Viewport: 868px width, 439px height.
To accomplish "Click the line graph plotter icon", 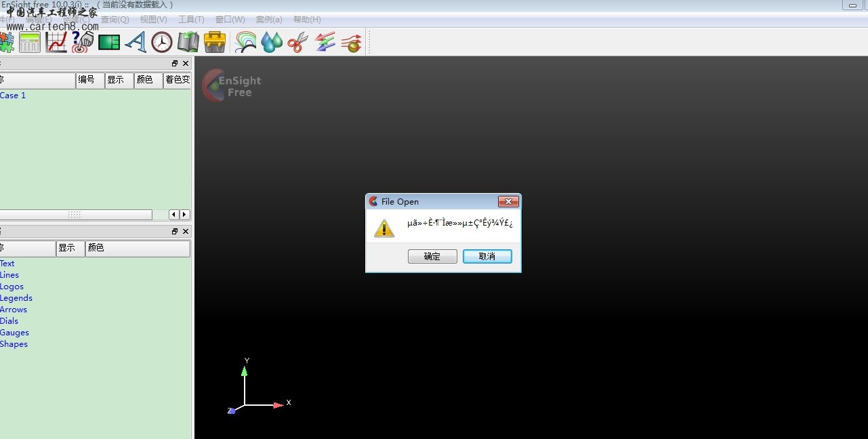I will click(56, 43).
